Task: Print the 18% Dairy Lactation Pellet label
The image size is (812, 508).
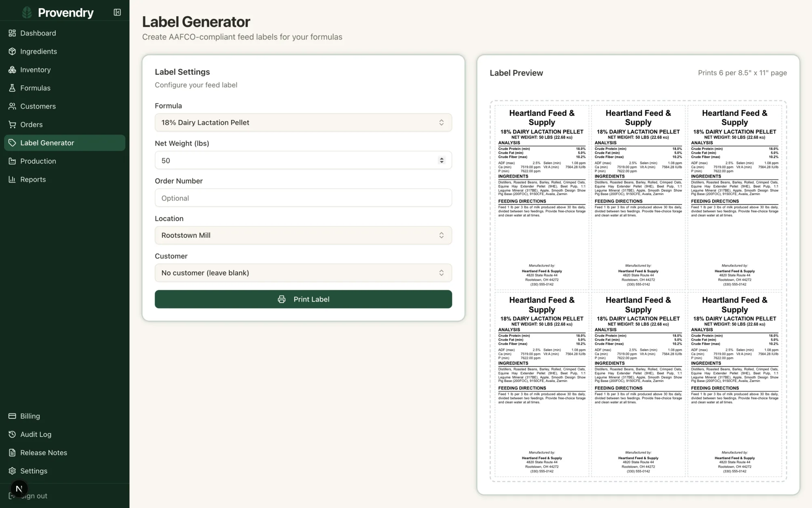Action: click(x=303, y=299)
